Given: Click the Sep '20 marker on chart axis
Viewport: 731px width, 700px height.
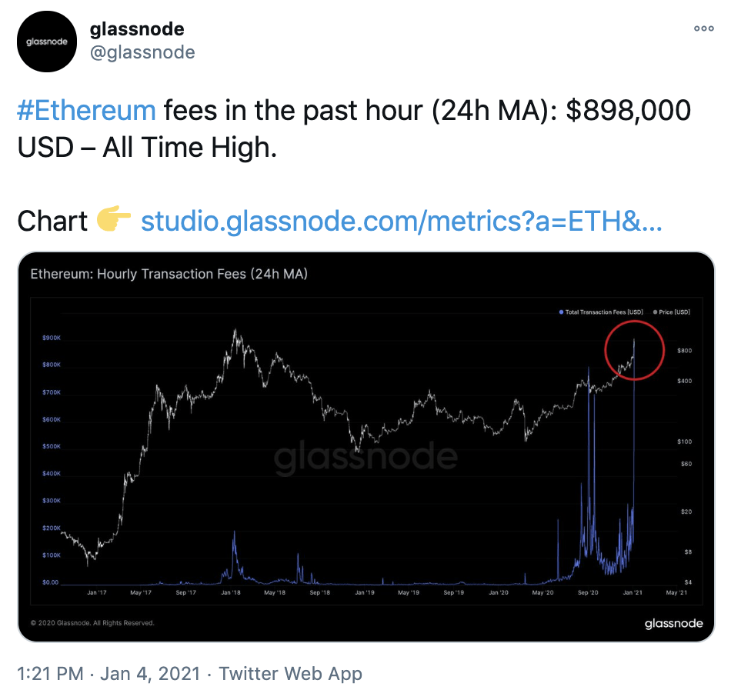Looking at the screenshot, I should 588,592.
